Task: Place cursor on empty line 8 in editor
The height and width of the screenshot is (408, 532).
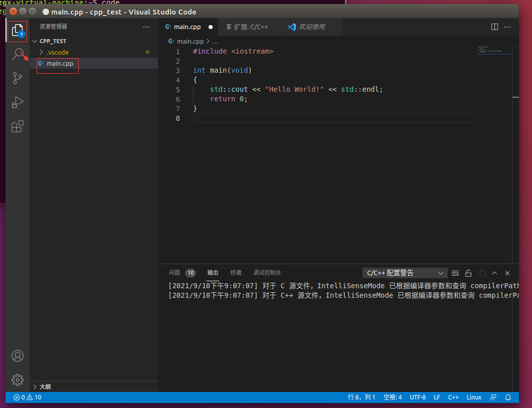Action: tap(333, 118)
